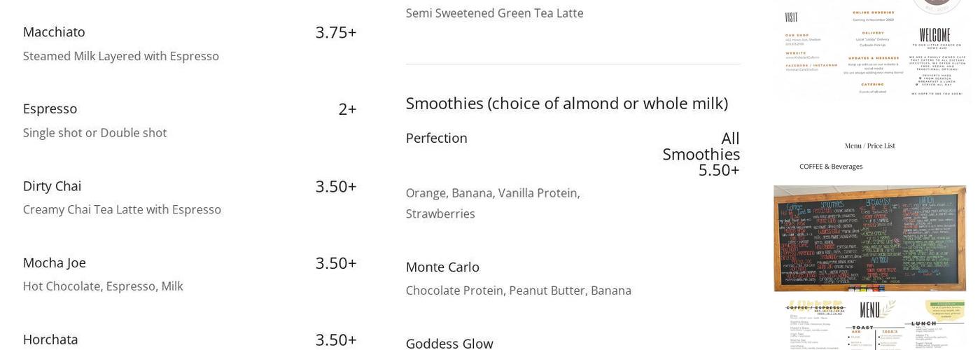Click the Macchiato 3.75+ price
The image size is (980, 350).
(336, 32)
